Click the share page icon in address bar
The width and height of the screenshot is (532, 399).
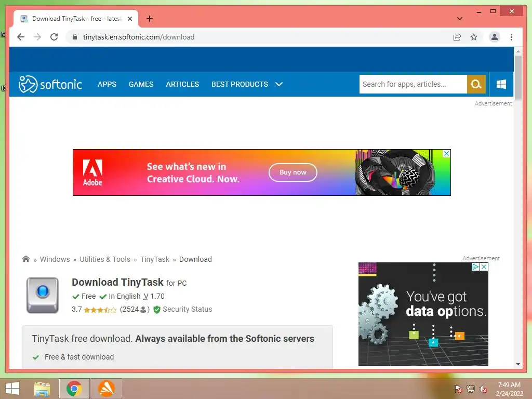click(x=457, y=37)
